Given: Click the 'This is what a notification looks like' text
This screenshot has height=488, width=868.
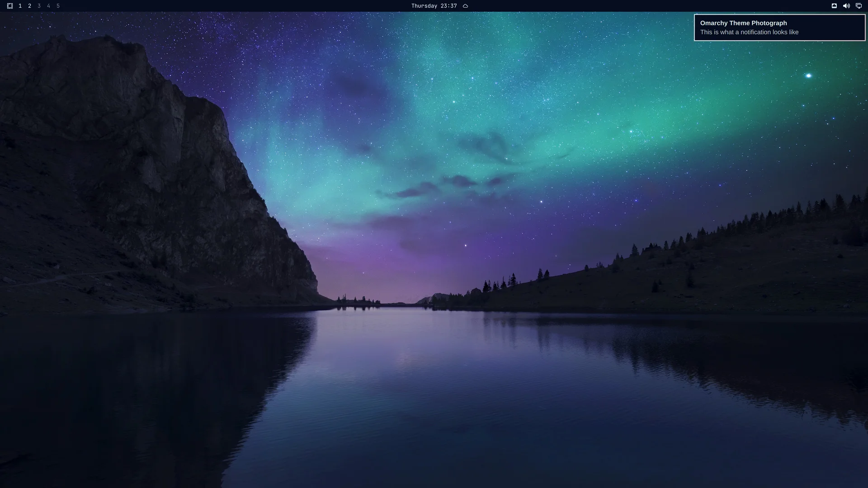Looking at the screenshot, I should [x=749, y=32].
